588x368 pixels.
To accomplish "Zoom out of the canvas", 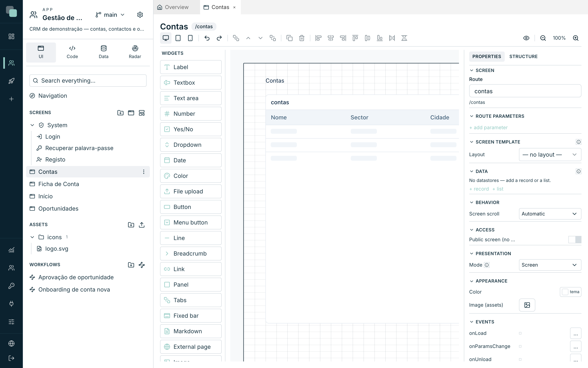I will [543, 38].
